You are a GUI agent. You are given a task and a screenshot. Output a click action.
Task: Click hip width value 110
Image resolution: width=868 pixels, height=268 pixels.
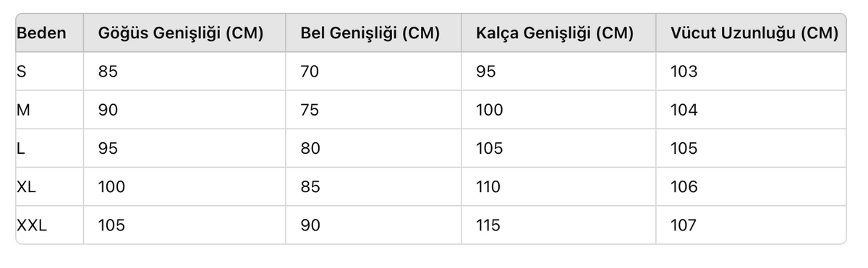(x=488, y=187)
